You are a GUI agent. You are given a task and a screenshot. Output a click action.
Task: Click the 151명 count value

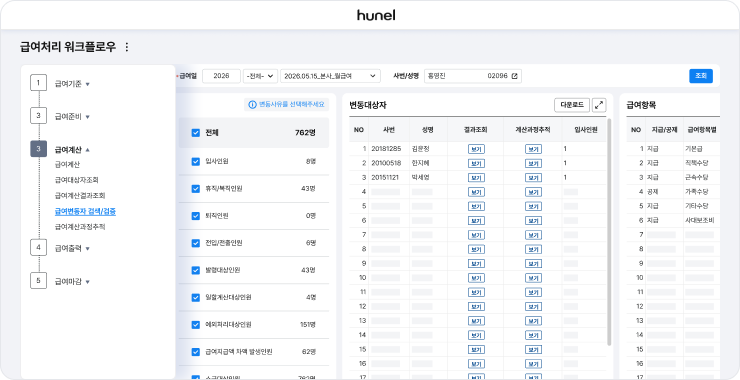[x=308, y=324]
